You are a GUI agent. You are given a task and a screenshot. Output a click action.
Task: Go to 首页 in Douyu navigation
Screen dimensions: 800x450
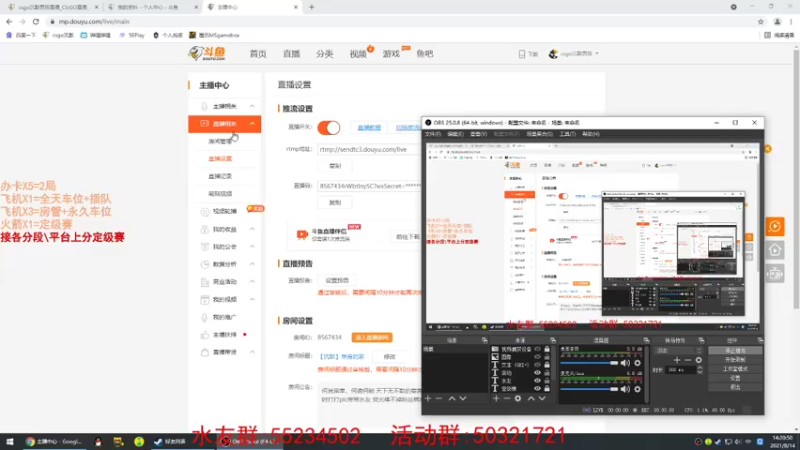[x=258, y=54]
